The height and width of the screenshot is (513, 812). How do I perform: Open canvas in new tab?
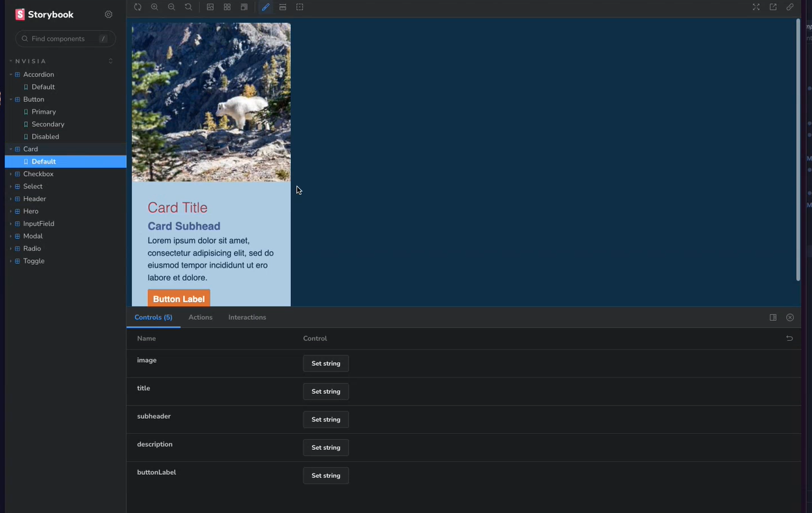[773, 7]
